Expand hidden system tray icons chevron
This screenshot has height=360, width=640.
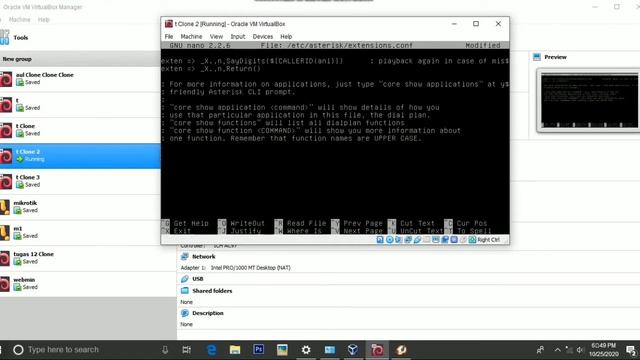[558, 350]
